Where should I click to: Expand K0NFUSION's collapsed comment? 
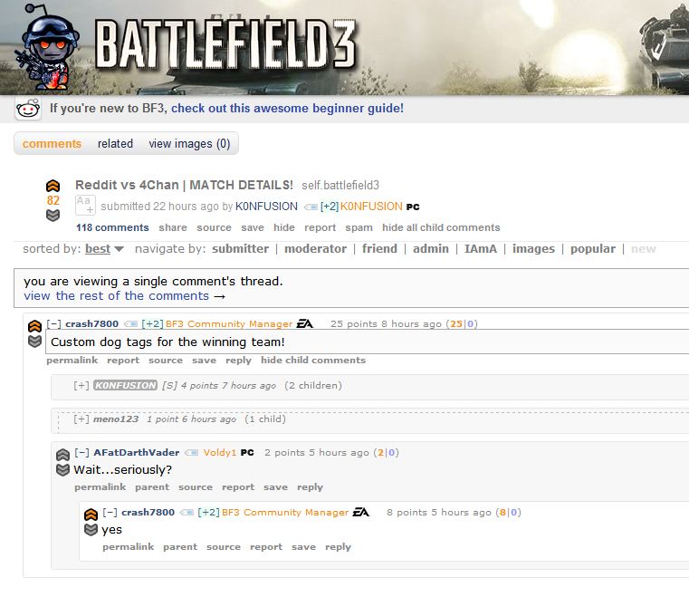point(81,386)
